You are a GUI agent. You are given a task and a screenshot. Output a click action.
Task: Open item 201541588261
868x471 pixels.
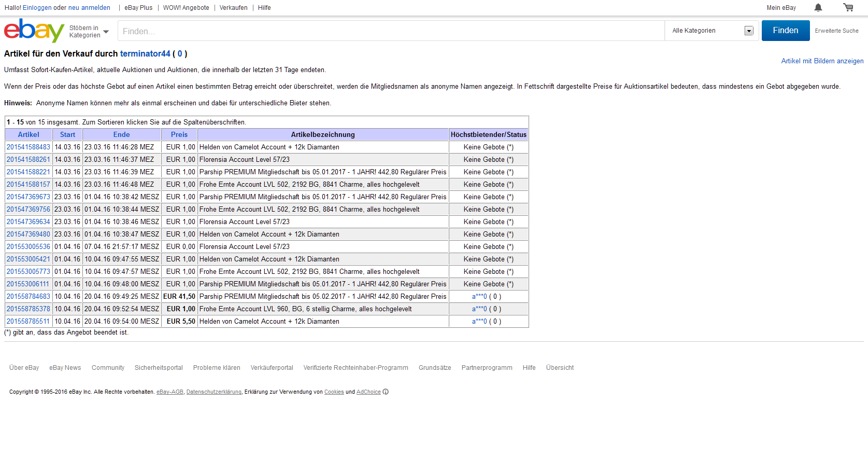[x=29, y=160]
